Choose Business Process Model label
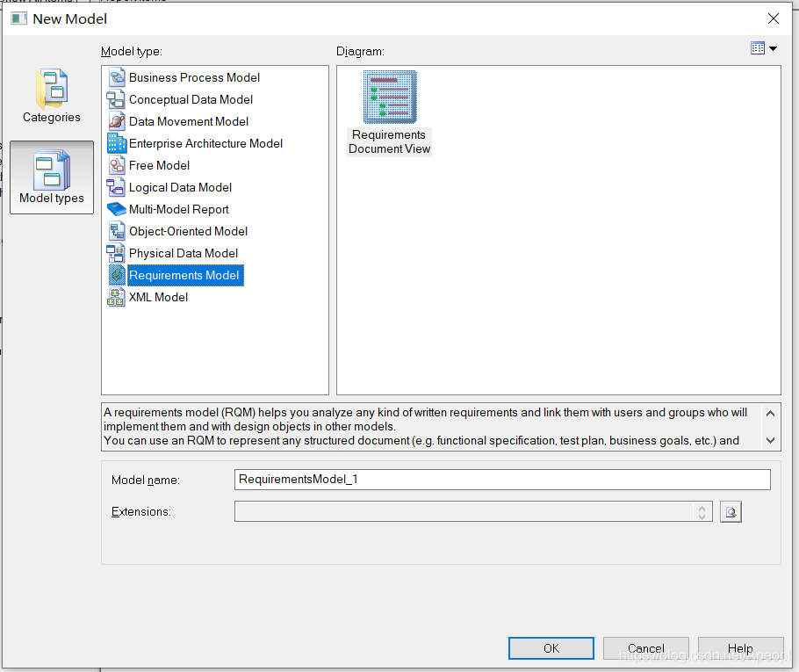Screen dimensions: 799x672 [x=194, y=77]
